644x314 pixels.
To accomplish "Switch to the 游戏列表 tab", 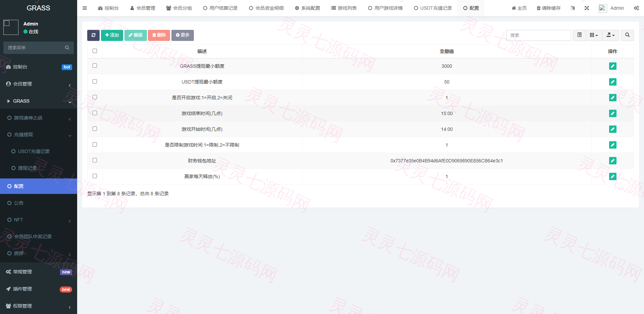I will [344, 8].
